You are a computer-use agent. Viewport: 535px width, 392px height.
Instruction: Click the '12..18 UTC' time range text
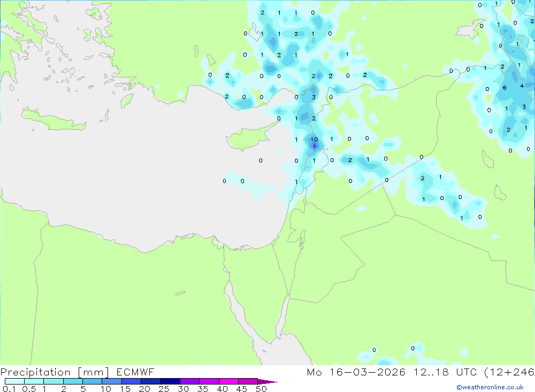click(445, 372)
